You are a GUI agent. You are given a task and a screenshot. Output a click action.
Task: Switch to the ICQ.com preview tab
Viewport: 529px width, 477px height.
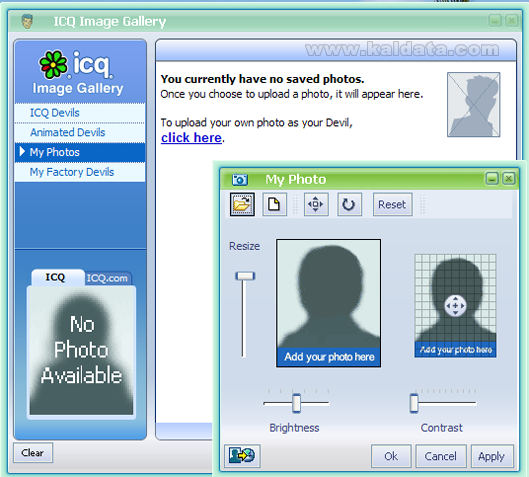tap(108, 278)
